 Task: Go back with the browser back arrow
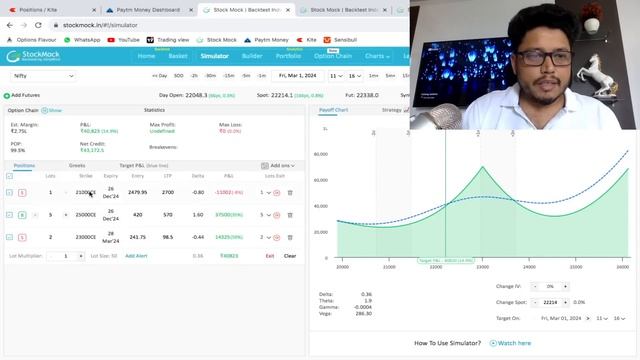click(10, 25)
